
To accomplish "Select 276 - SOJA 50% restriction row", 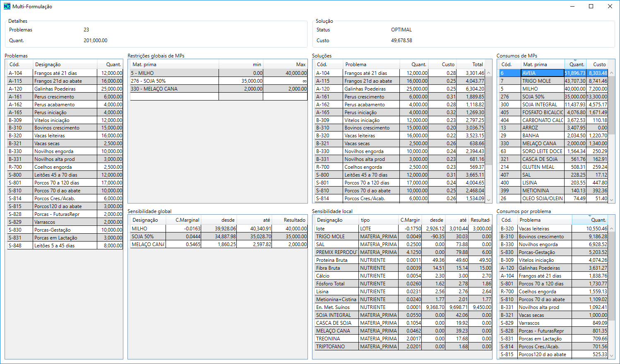I will pyautogui.click(x=174, y=81).
